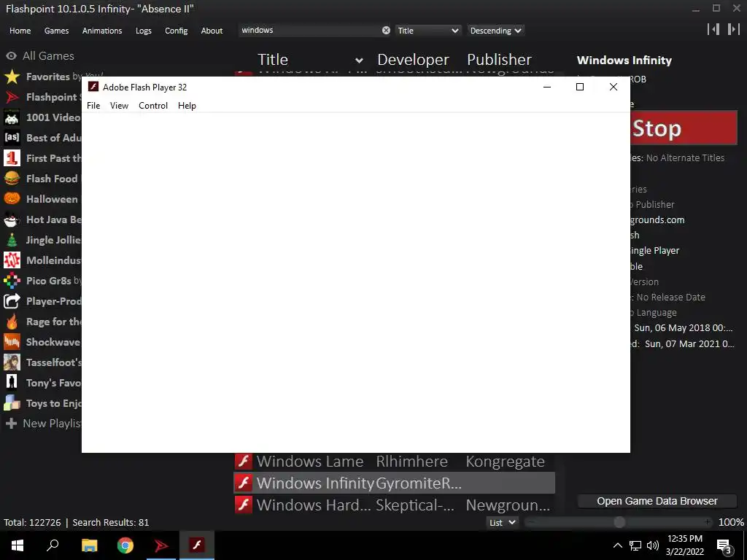Select the Pico Gr8s playlist icon
This screenshot has width=747, height=560.
click(x=12, y=281)
